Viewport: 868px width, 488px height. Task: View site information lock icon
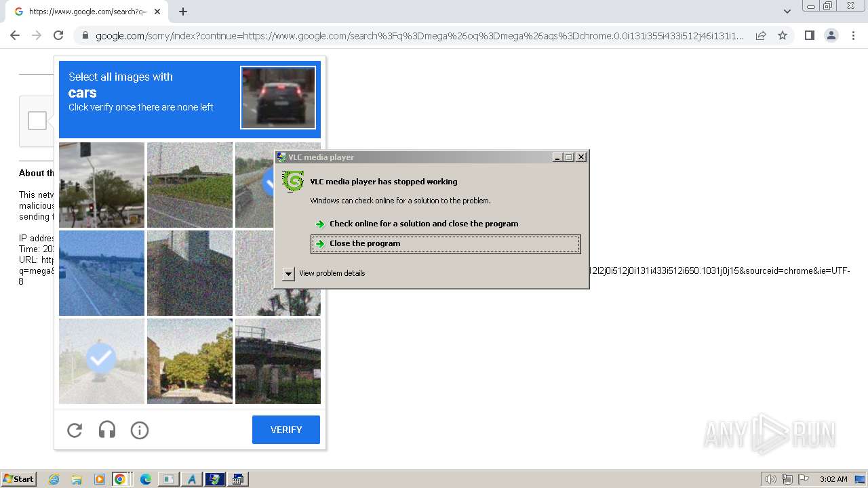pos(85,36)
